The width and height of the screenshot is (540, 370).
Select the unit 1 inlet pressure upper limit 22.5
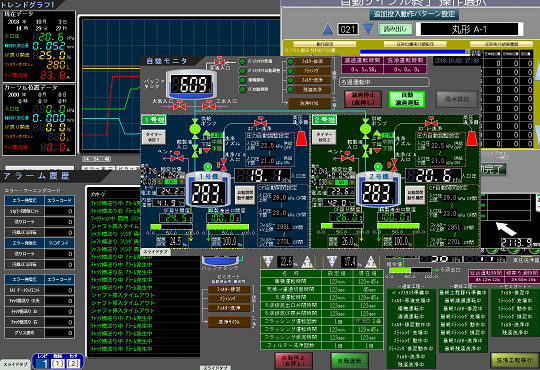pos(267,145)
